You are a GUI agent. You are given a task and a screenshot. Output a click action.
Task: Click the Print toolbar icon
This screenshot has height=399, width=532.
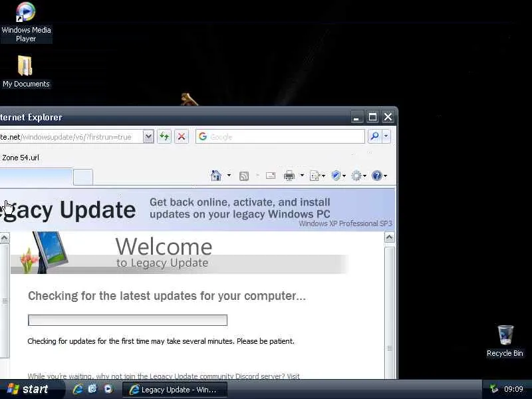(x=289, y=176)
